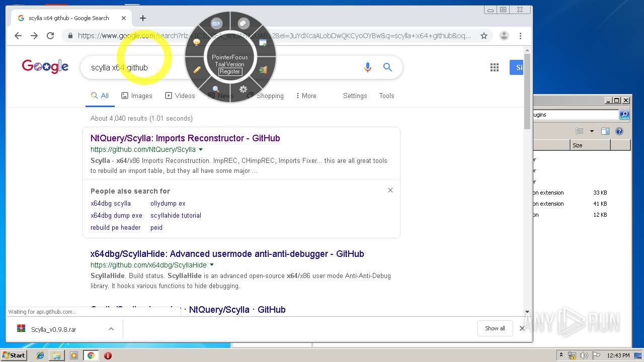The height and width of the screenshot is (362, 644).
Task: Launch Internet Explorer from taskbar
Action: click(x=40, y=355)
